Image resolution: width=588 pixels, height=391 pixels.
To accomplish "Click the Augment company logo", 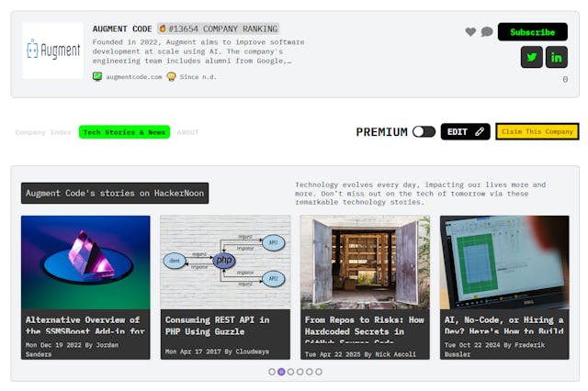I will [x=53, y=50].
